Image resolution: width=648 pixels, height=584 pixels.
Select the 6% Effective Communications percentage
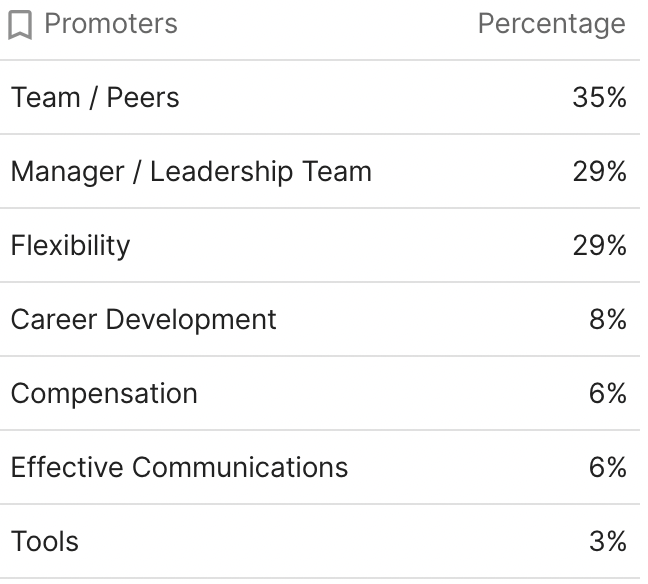(x=607, y=467)
